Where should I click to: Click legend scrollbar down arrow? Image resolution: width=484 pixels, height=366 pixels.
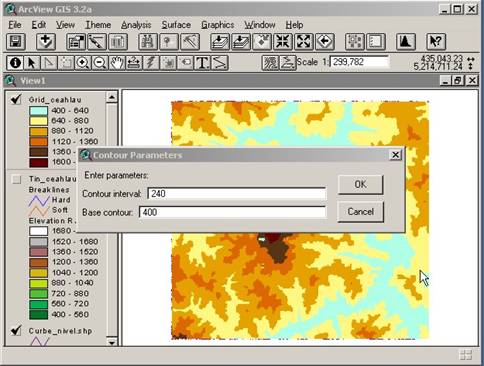click(112, 342)
